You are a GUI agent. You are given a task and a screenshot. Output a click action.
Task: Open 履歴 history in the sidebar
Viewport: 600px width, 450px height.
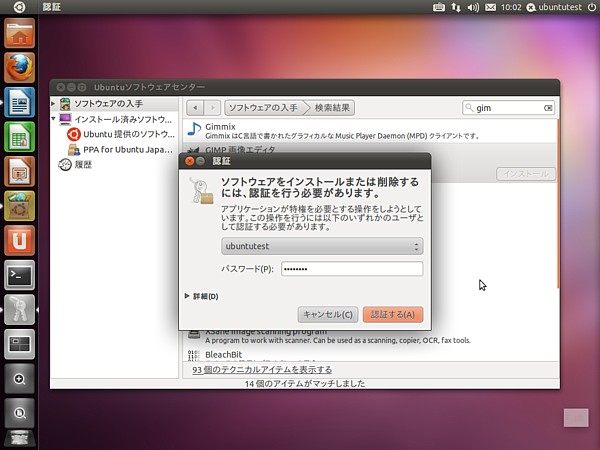coord(75,165)
